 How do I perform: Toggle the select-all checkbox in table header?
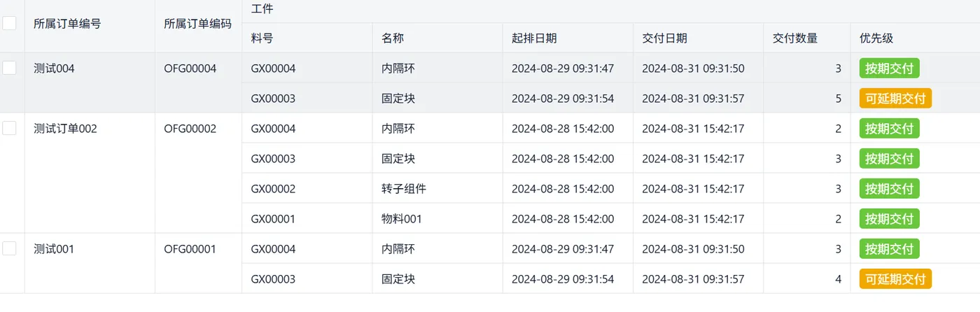(x=9, y=23)
